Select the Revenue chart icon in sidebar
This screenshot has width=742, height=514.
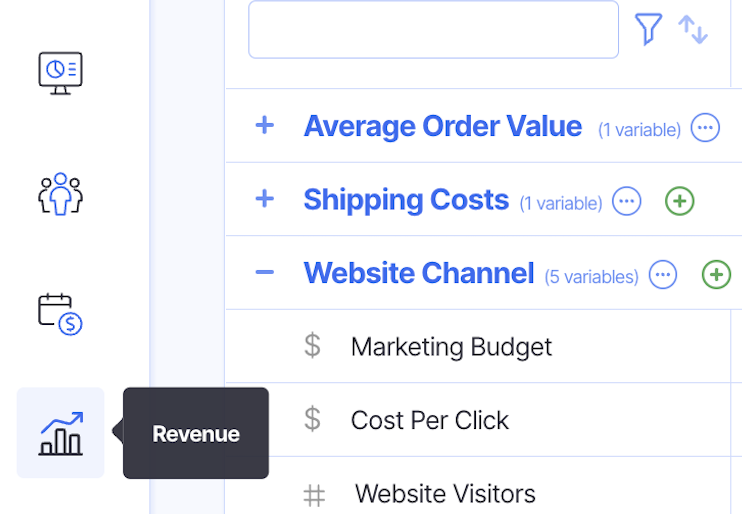pos(60,433)
